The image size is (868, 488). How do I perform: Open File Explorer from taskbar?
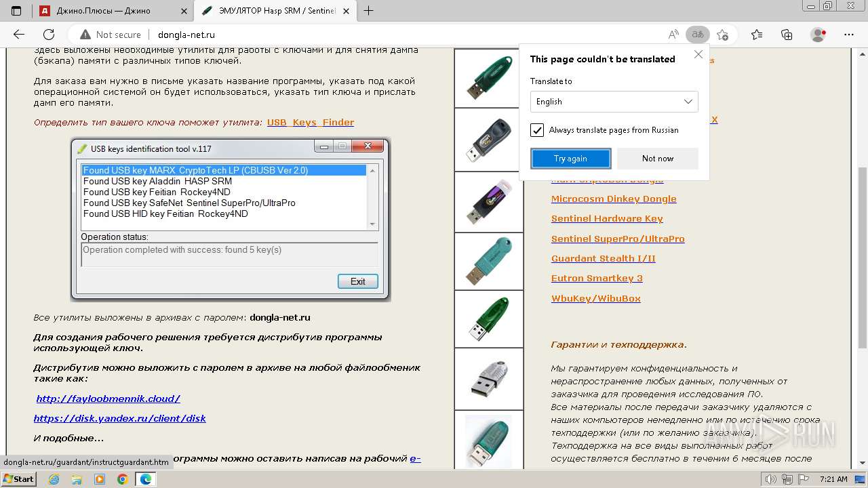[77, 479]
